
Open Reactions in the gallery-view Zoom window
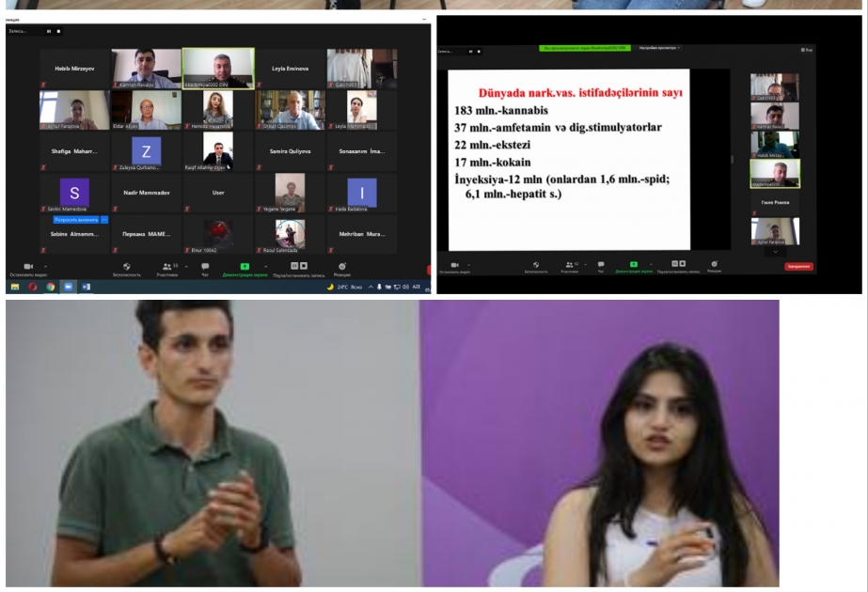(342, 270)
